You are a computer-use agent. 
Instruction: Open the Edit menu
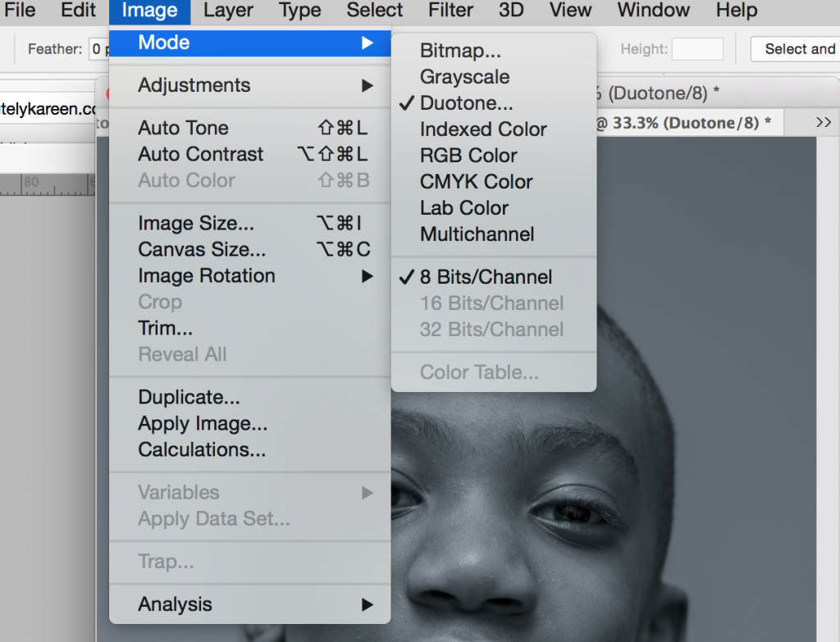point(78,10)
